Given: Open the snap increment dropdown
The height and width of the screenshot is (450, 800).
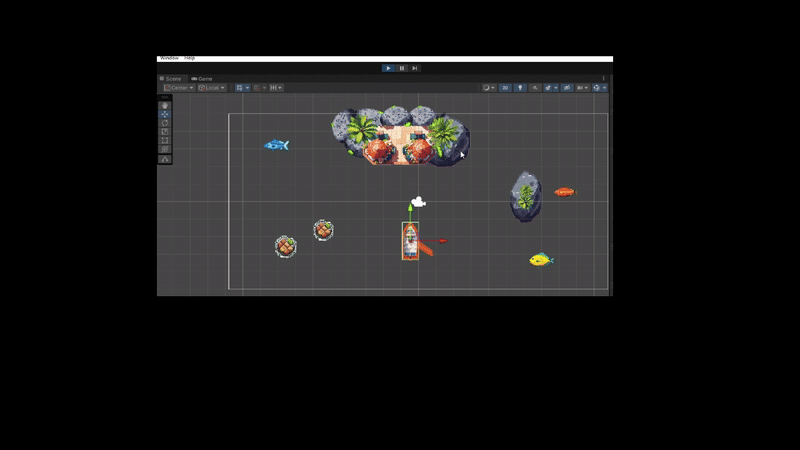Looking at the screenshot, I should click(x=276, y=88).
